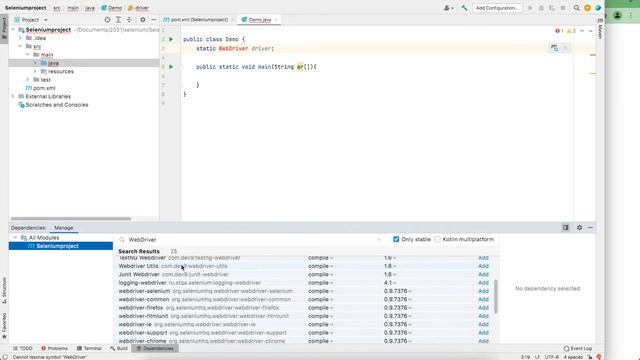Image resolution: width=640 pixels, height=360 pixels.
Task: Click driver breadcrumb in navigation bar
Action: [x=138, y=8]
